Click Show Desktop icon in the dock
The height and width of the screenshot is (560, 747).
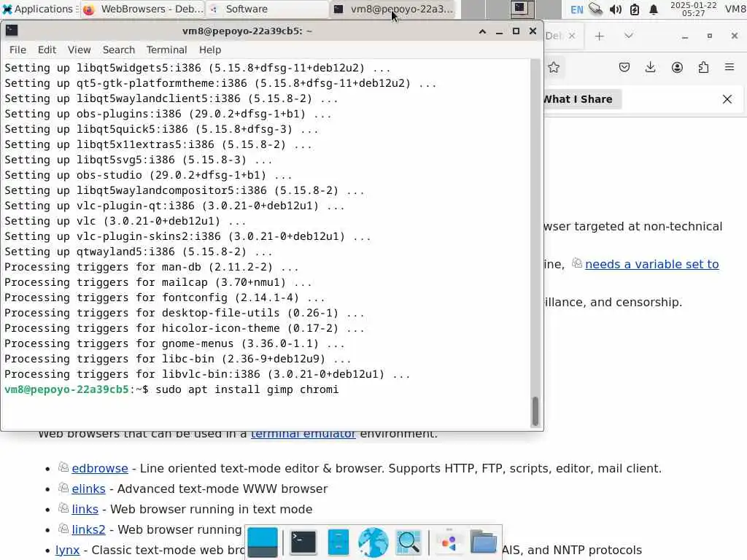pos(263,542)
